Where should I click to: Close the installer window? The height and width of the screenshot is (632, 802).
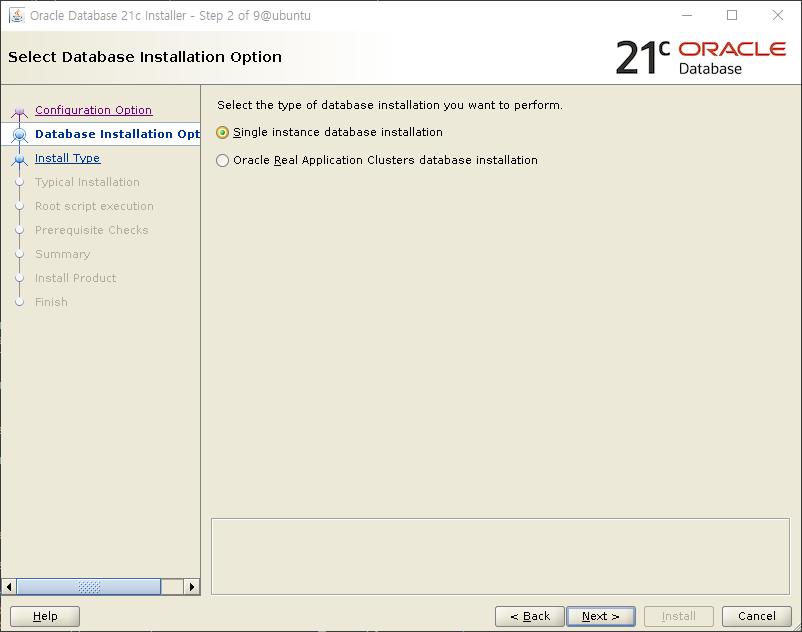click(777, 15)
